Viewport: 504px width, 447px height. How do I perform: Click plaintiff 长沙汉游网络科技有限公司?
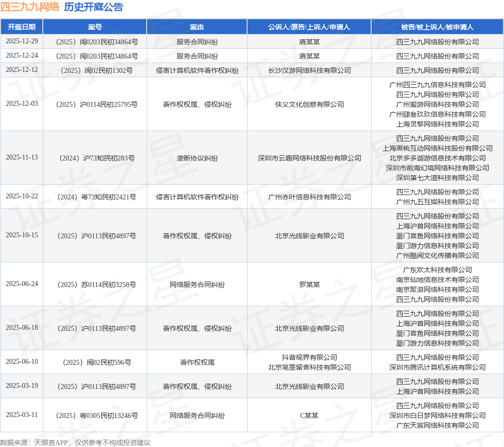309,70
